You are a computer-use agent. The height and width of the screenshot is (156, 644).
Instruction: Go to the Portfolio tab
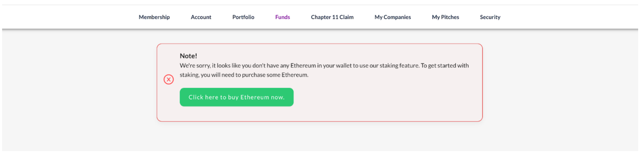click(x=243, y=17)
